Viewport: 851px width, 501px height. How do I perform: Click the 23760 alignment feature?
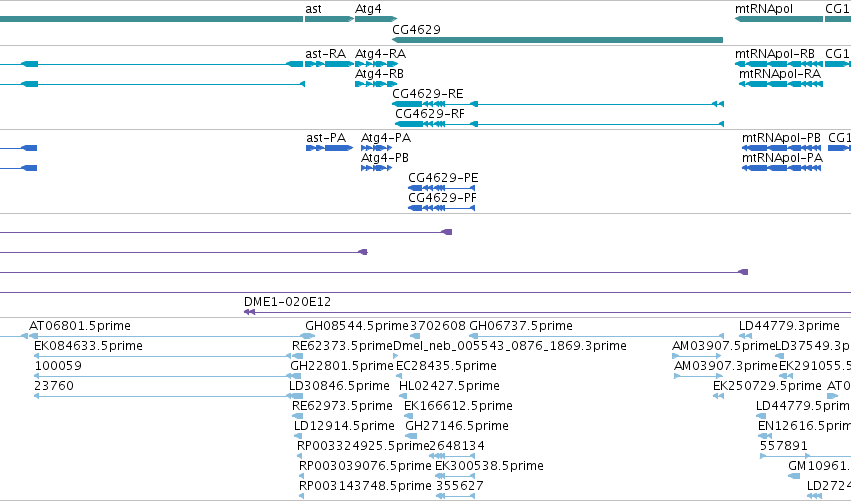(161, 396)
